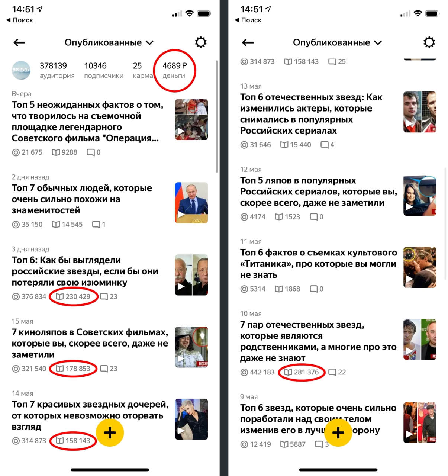Tap yellow plus button on left screen

click(x=110, y=433)
